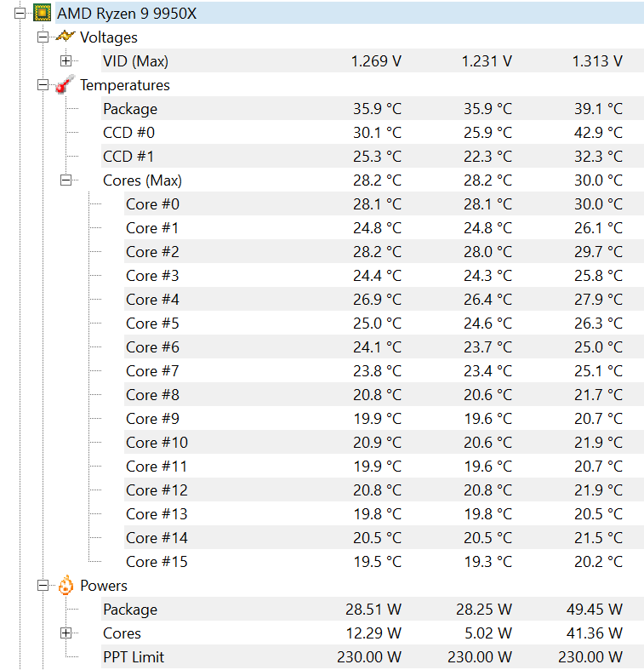644x670 pixels.
Task: Click the CCD #1 min value 22.3 °C
Action: point(487,157)
